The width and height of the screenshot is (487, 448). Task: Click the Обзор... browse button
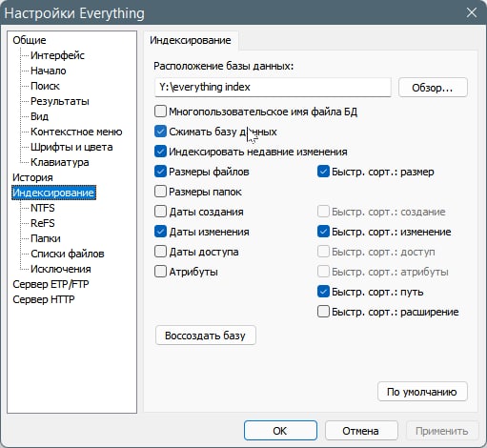(x=433, y=88)
